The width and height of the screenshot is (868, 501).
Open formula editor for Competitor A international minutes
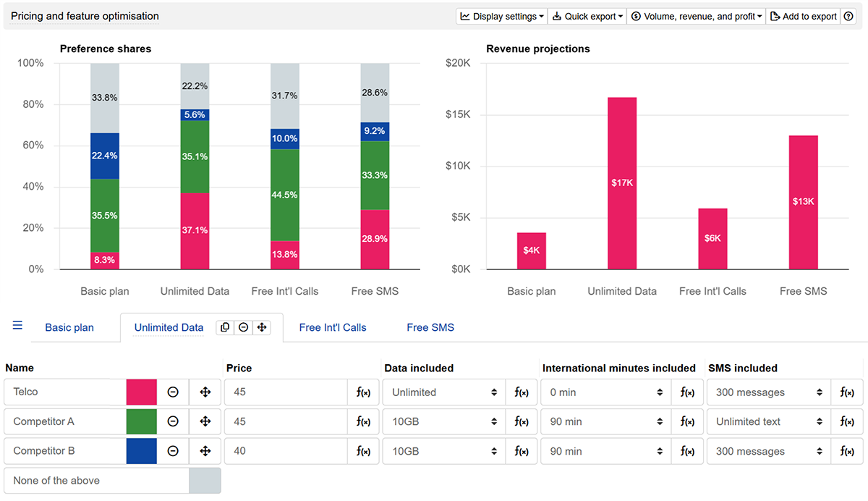(x=687, y=421)
